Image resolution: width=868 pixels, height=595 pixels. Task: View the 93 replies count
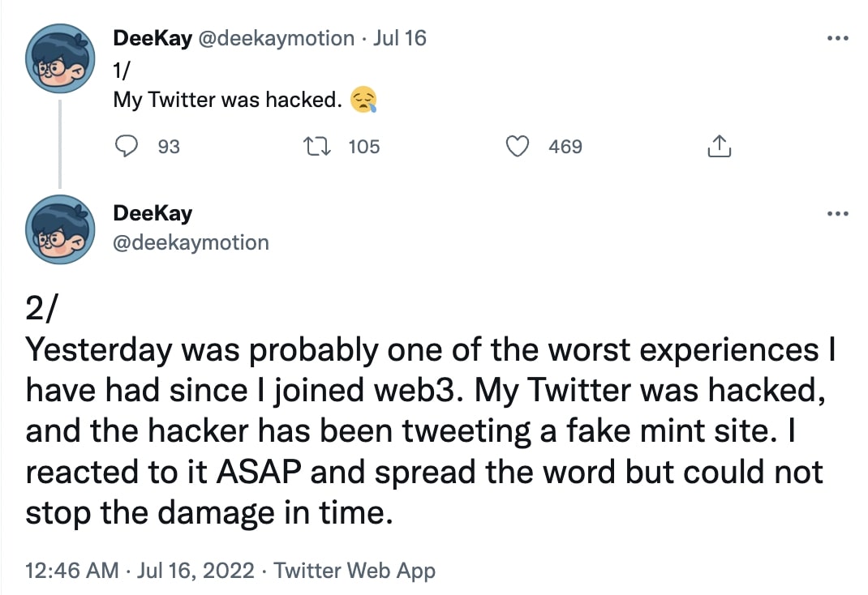click(169, 147)
